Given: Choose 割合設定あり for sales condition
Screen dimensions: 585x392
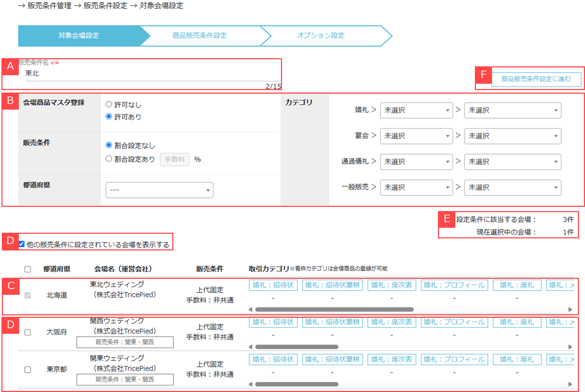Looking at the screenshot, I should [109, 159].
